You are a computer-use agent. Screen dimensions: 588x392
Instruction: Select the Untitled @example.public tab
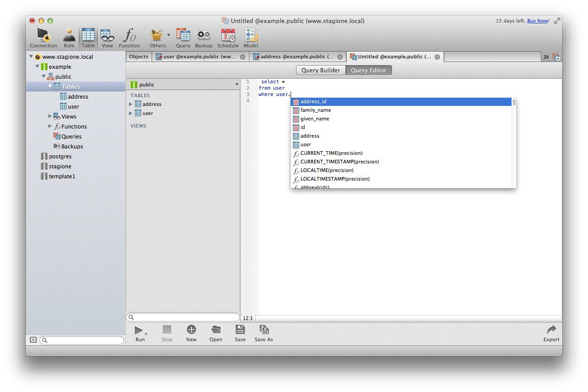point(395,57)
